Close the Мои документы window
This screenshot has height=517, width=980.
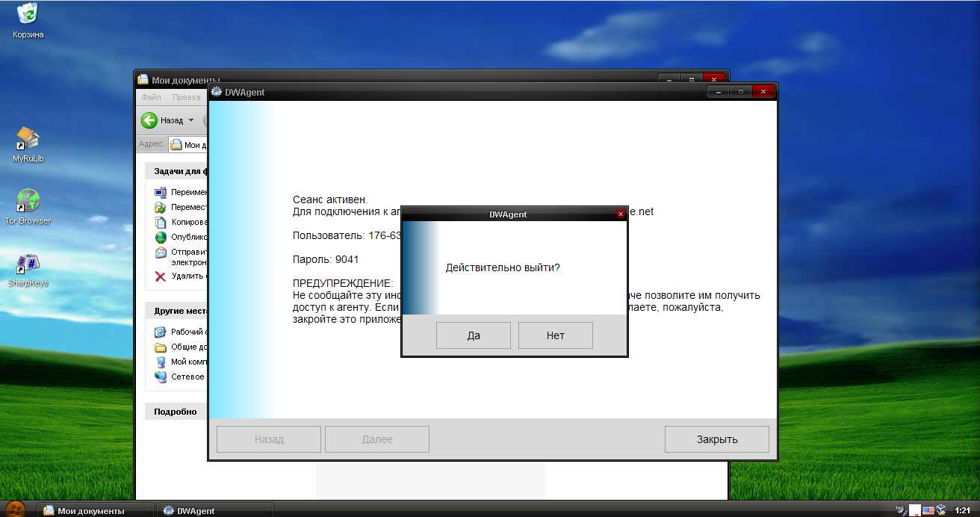(715, 79)
